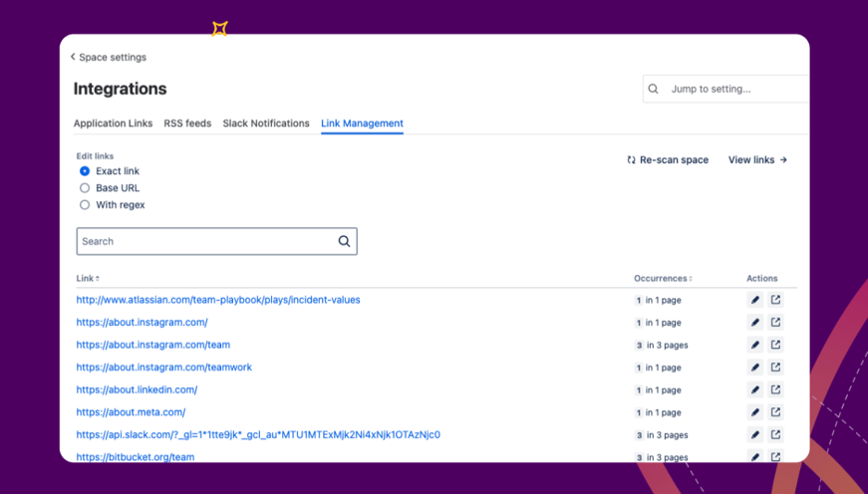The height and width of the screenshot is (494, 868).
Task: Select the Exact link radio option
Action: [84, 171]
